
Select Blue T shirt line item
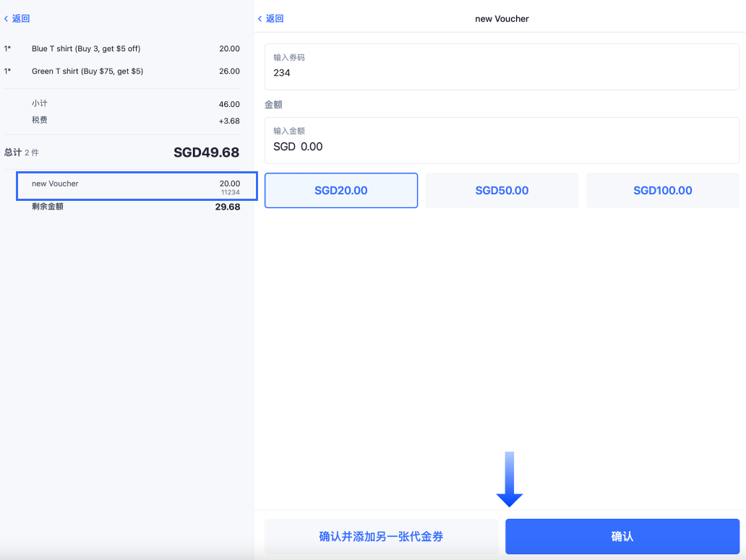pyautogui.click(x=121, y=48)
